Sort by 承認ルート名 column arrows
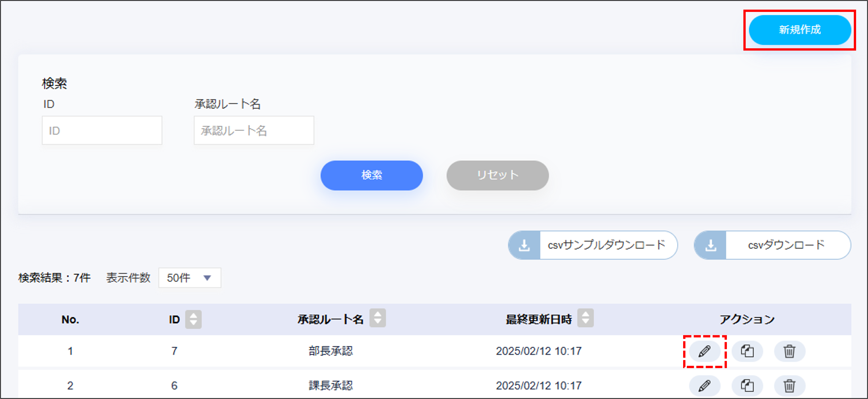 (377, 318)
